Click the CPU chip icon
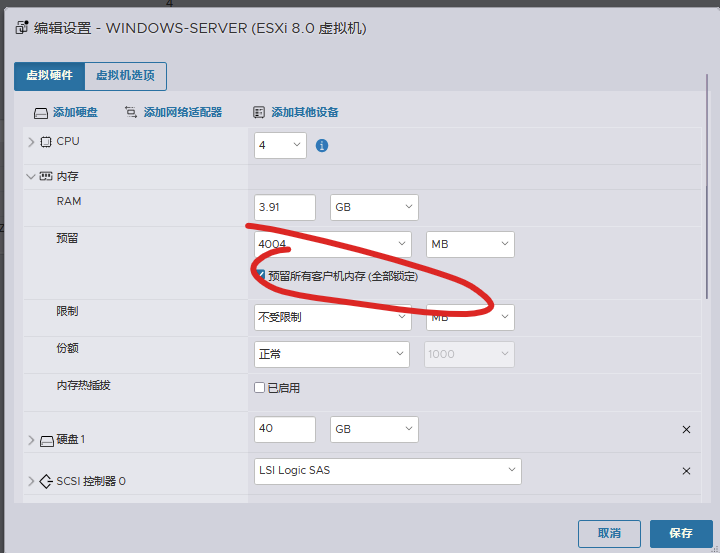Image resolution: width=720 pixels, height=553 pixels. coord(46,142)
